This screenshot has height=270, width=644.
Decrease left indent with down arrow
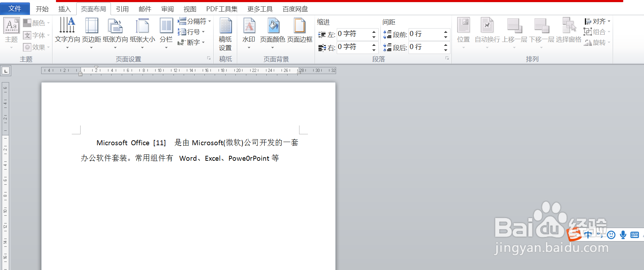pos(374,37)
